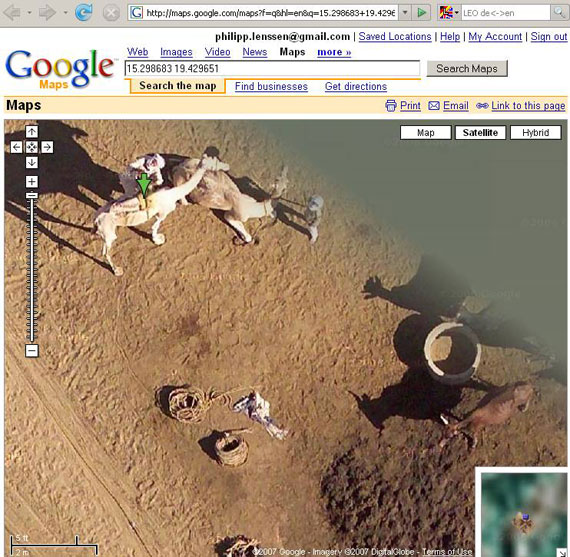Pan the map down with arrow
The width and height of the screenshot is (570, 557).
point(32,163)
